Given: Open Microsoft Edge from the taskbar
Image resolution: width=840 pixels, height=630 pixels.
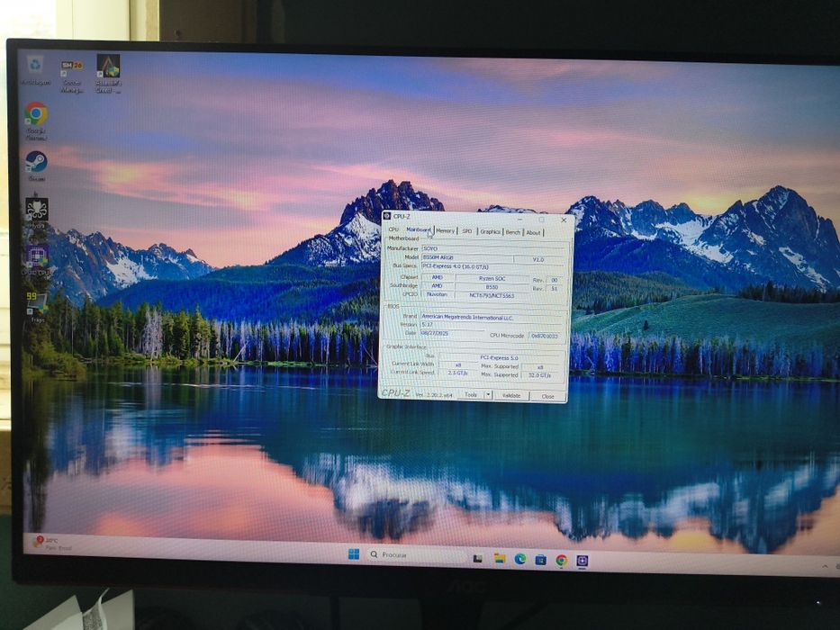Looking at the screenshot, I should tap(519, 559).
